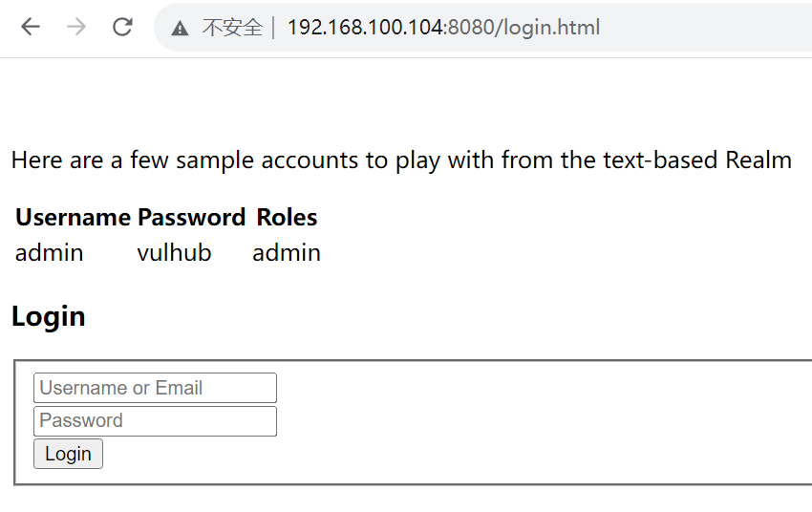Focus the Password input field
Screen dimensions: 812x512
pyautogui.click(x=155, y=421)
